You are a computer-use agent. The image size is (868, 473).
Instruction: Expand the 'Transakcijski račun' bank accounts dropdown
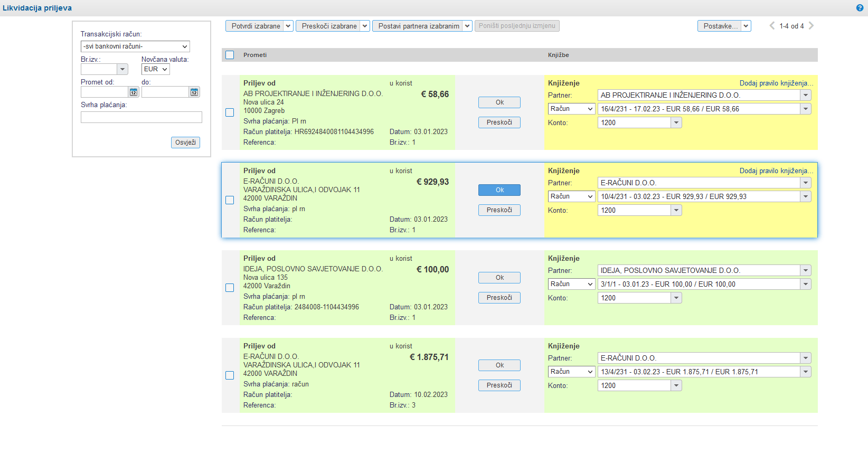tap(135, 46)
